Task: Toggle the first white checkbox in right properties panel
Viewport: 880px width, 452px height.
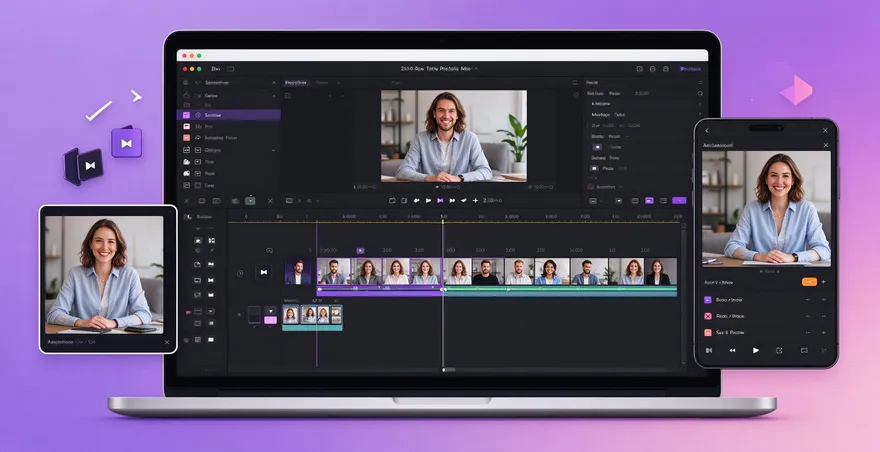Action: tap(598, 147)
